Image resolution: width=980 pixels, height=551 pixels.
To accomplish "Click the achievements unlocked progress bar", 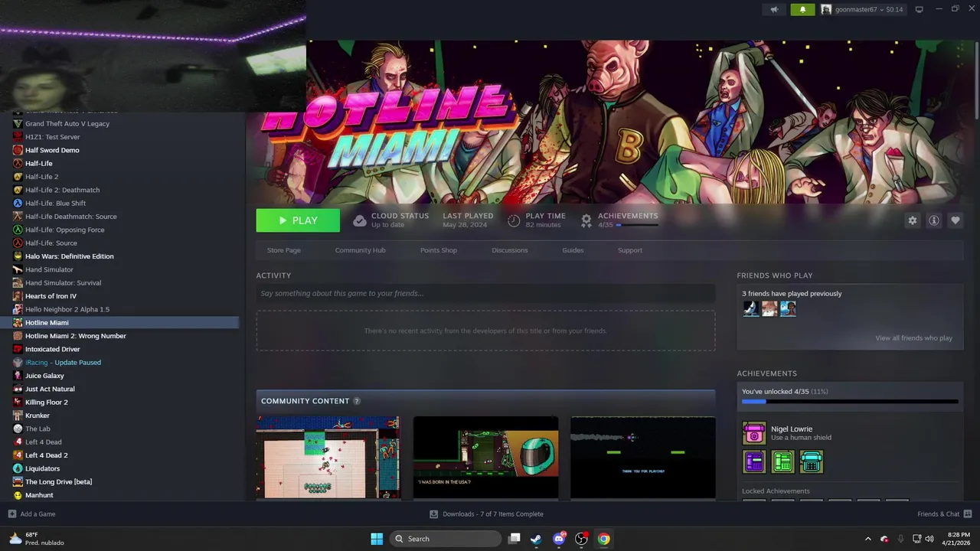I will (x=850, y=401).
